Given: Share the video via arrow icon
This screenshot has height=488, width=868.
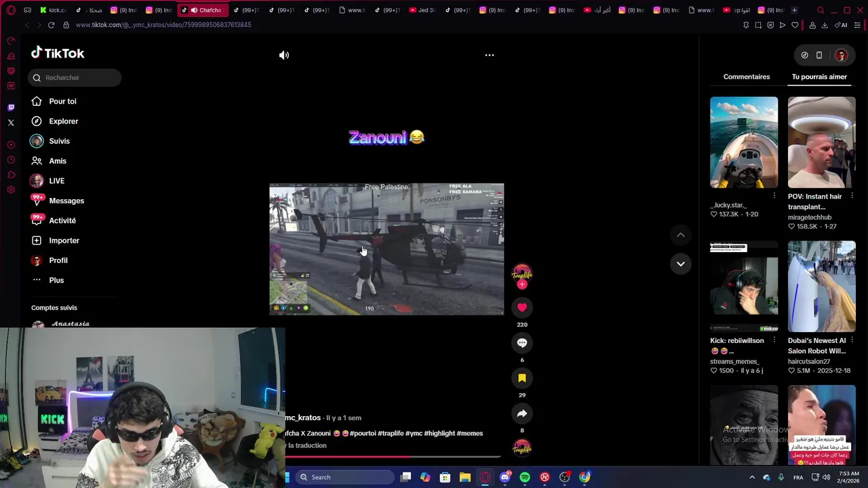Looking at the screenshot, I should [522, 413].
